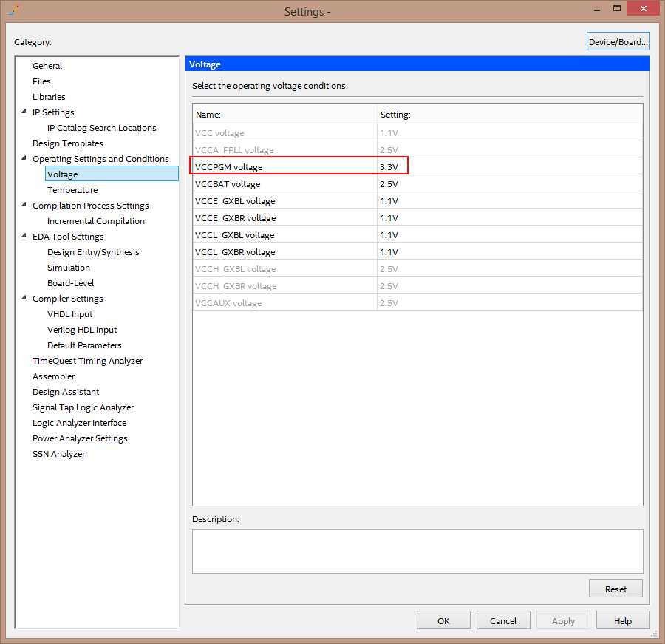This screenshot has width=665, height=644.
Task: Open Help for the Settings dialog
Action: [623, 620]
